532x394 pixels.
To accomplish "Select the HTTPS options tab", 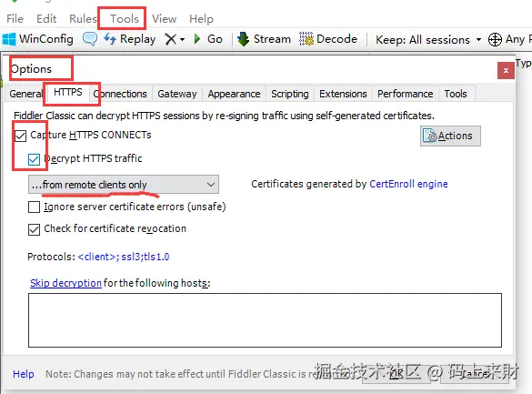I will pyautogui.click(x=68, y=92).
